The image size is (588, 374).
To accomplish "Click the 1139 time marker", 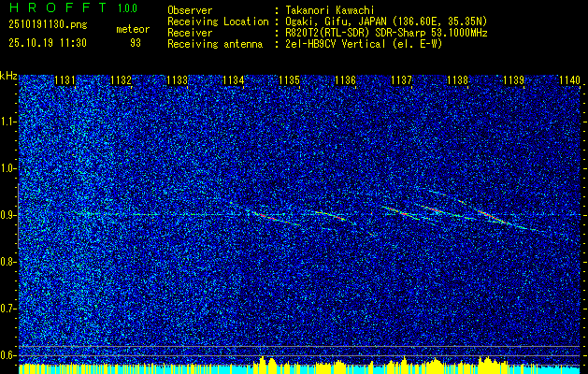I will (513, 80).
